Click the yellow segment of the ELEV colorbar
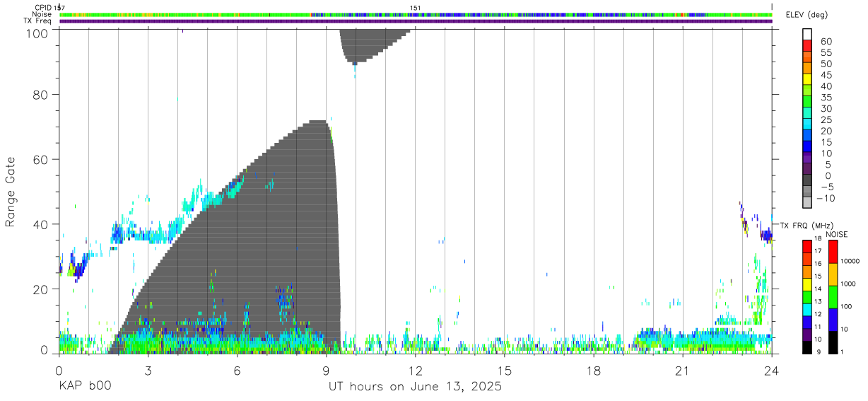 (x=807, y=79)
